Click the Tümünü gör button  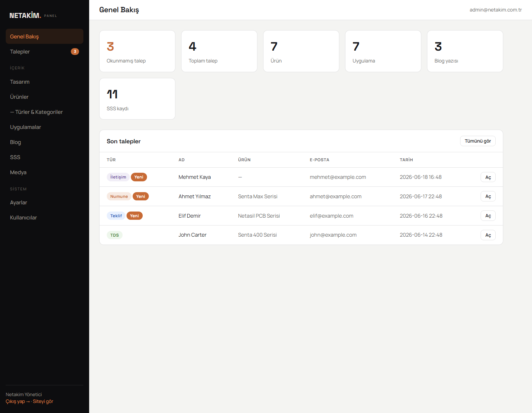click(x=478, y=141)
